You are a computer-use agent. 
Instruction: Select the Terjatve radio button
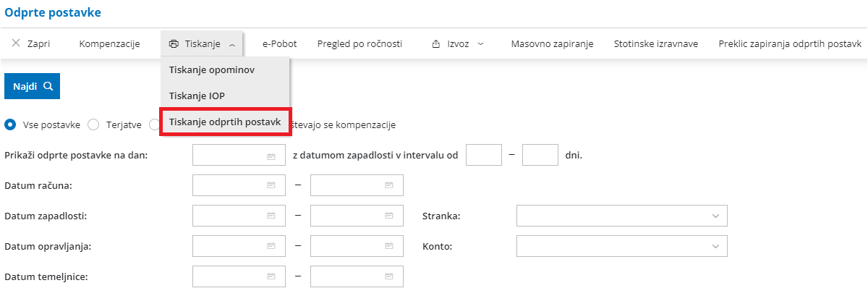point(93,124)
